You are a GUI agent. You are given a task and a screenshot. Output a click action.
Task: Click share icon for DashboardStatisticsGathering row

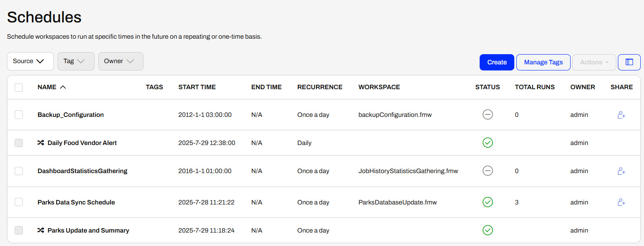click(x=621, y=171)
